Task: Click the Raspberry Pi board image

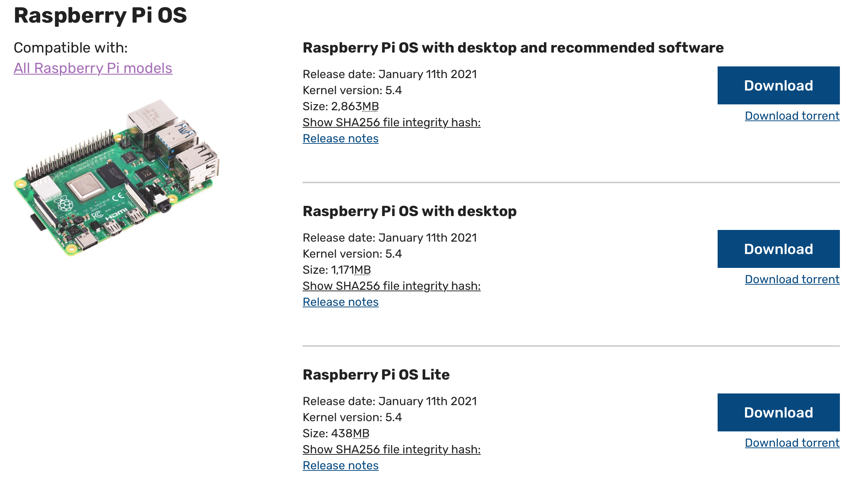Action: tap(117, 177)
